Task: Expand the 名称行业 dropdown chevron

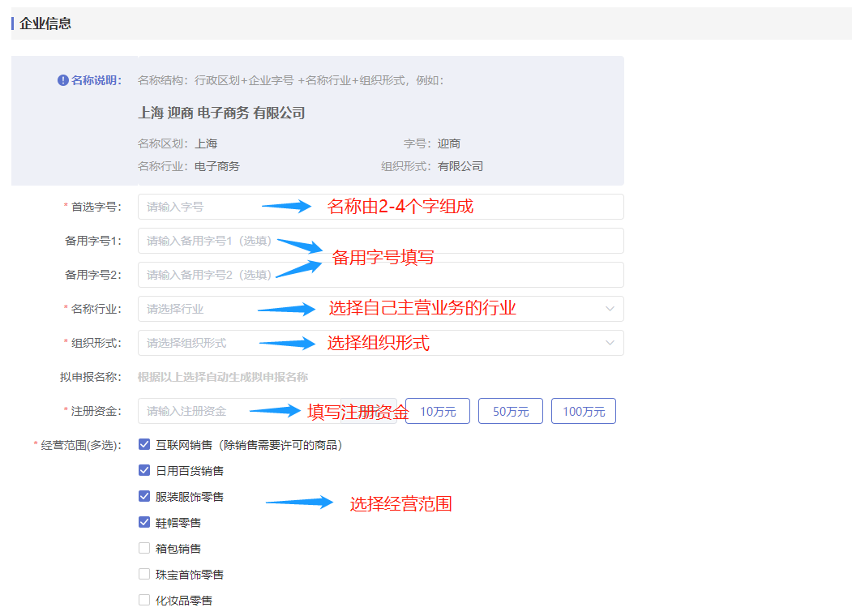Action: (610, 309)
